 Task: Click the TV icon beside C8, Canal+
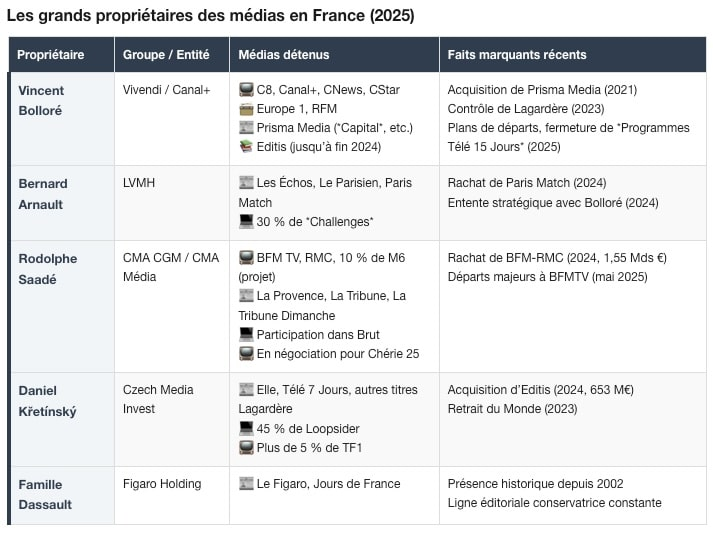(x=246, y=90)
